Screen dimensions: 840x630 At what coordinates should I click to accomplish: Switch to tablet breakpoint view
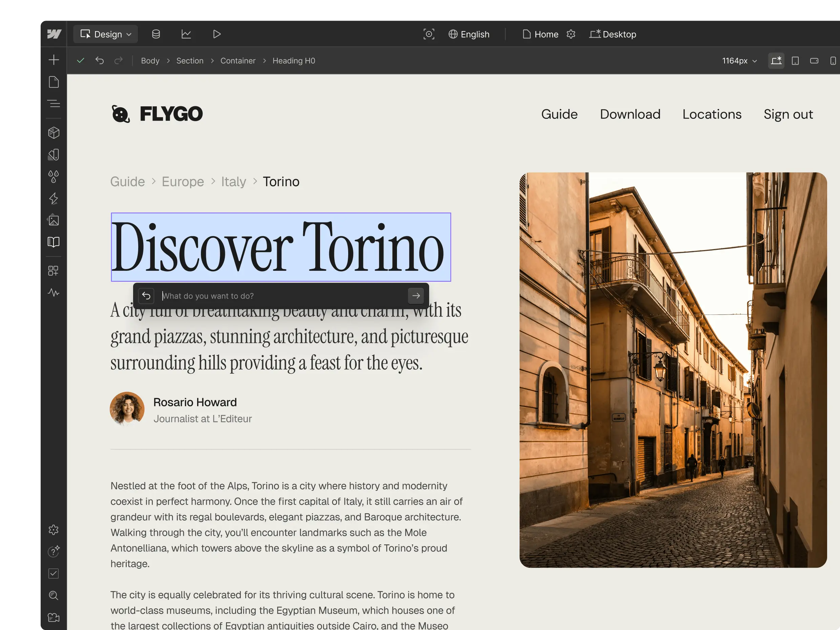795,61
